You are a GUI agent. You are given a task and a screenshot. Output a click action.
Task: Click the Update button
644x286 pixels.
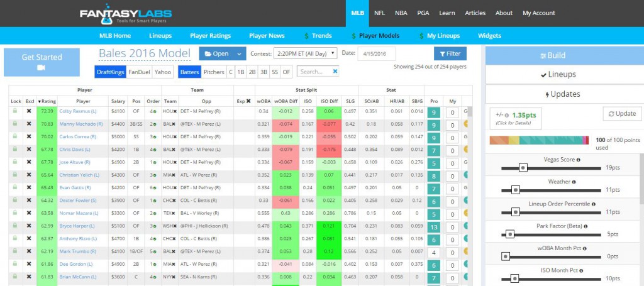coord(622,114)
